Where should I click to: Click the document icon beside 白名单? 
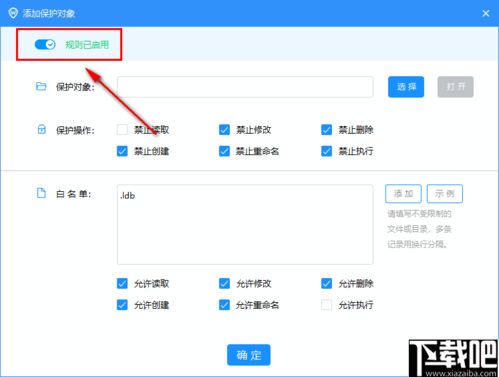[x=41, y=193]
